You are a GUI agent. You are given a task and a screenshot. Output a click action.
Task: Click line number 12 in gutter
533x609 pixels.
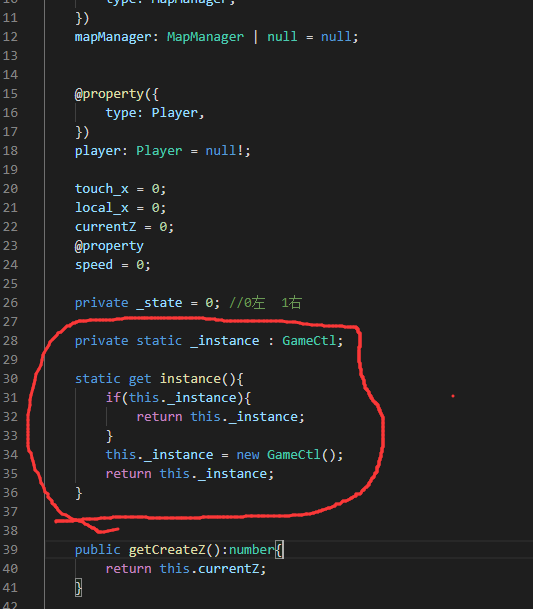pyautogui.click(x=10, y=37)
